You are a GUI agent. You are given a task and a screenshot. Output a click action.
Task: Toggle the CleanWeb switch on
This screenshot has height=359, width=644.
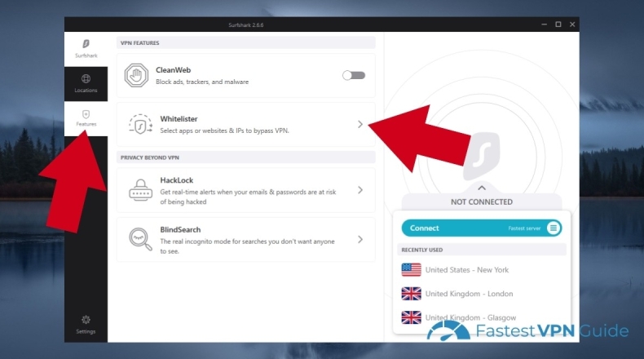354,75
